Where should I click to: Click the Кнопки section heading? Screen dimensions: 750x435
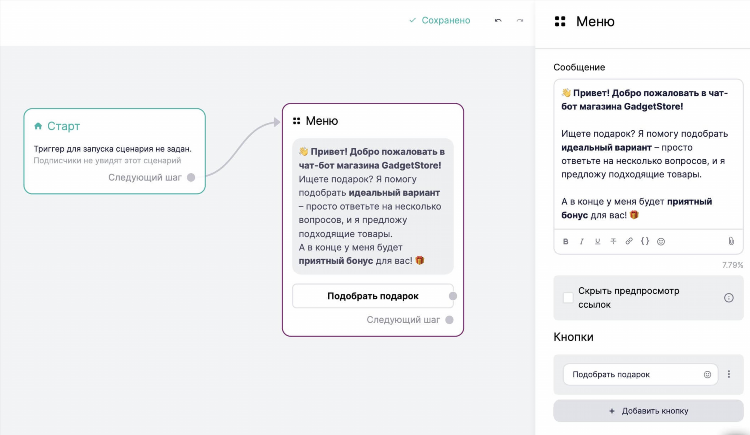(x=574, y=337)
